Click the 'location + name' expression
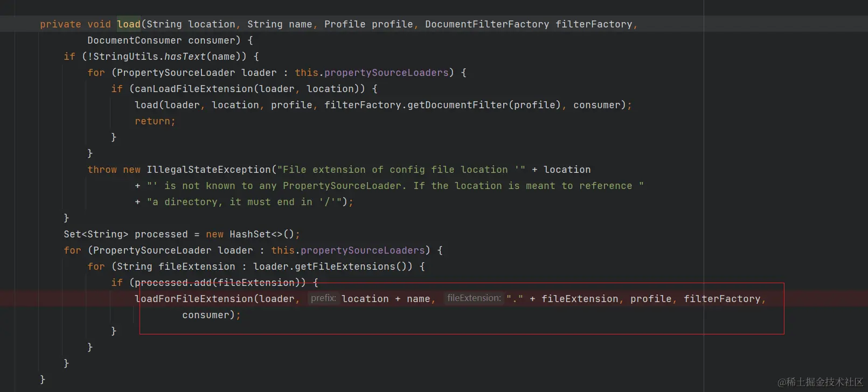This screenshot has width=868, height=392. click(x=386, y=299)
